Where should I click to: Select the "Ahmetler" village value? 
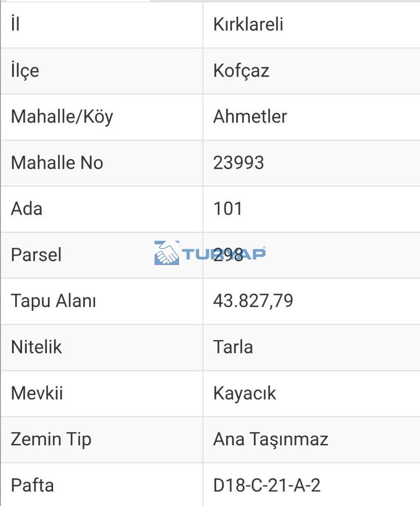point(250,116)
